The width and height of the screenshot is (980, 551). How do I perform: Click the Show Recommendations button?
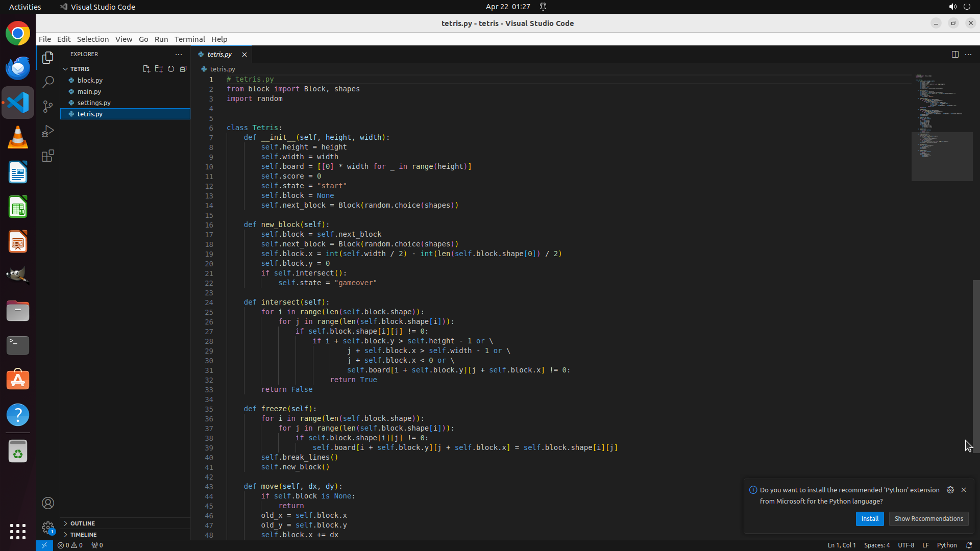pyautogui.click(x=928, y=518)
